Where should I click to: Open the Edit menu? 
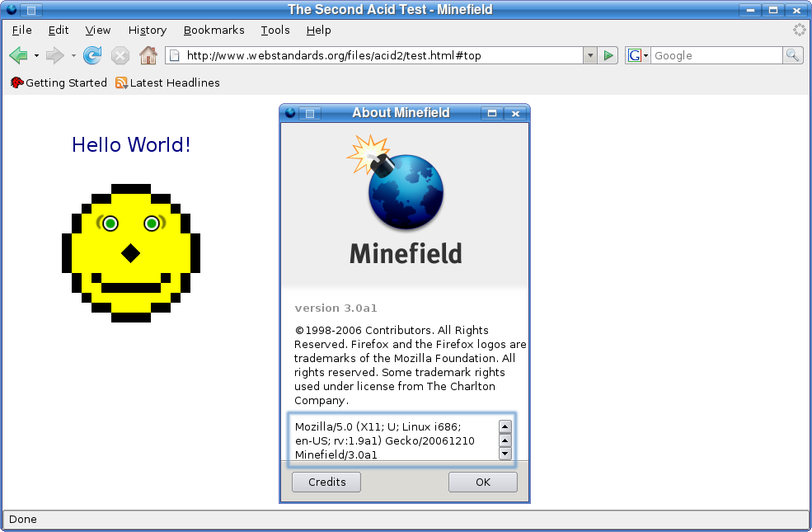click(59, 30)
